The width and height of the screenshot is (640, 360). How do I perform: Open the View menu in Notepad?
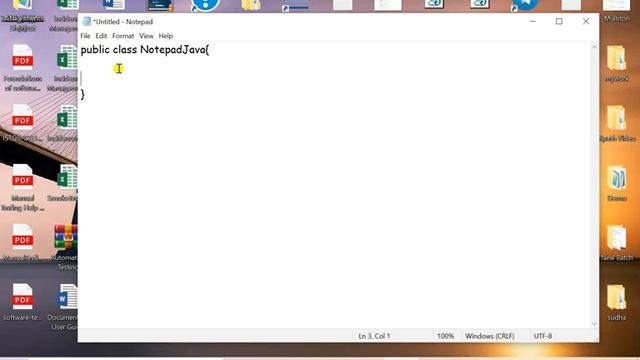click(146, 36)
